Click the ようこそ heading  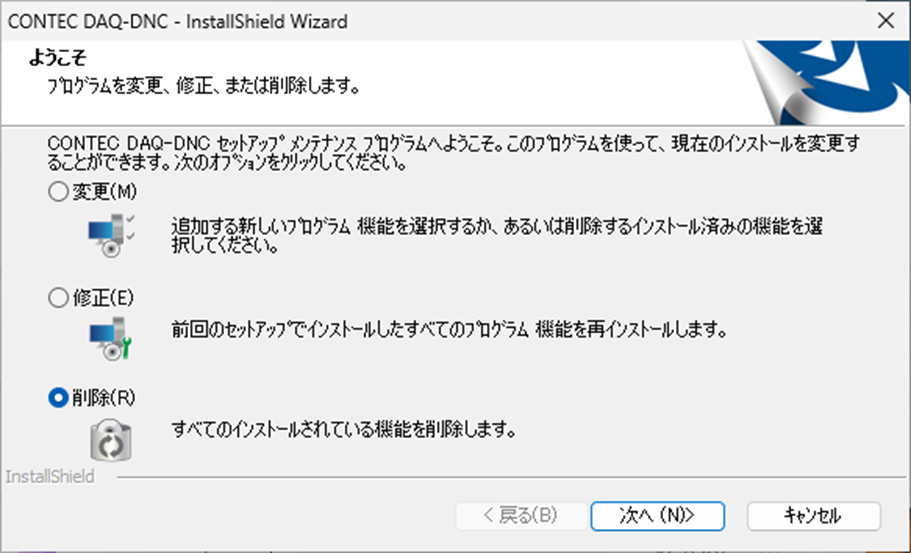[58, 58]
